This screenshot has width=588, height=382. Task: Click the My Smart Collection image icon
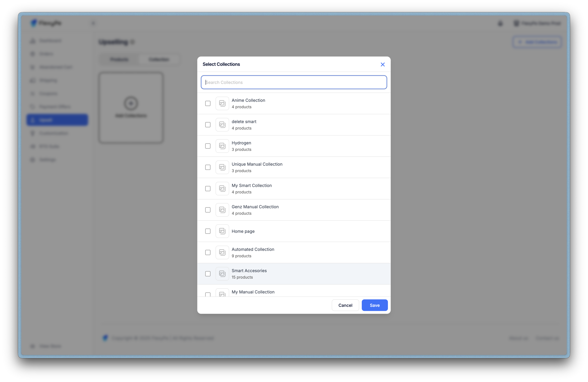click(x=222, y=189)
